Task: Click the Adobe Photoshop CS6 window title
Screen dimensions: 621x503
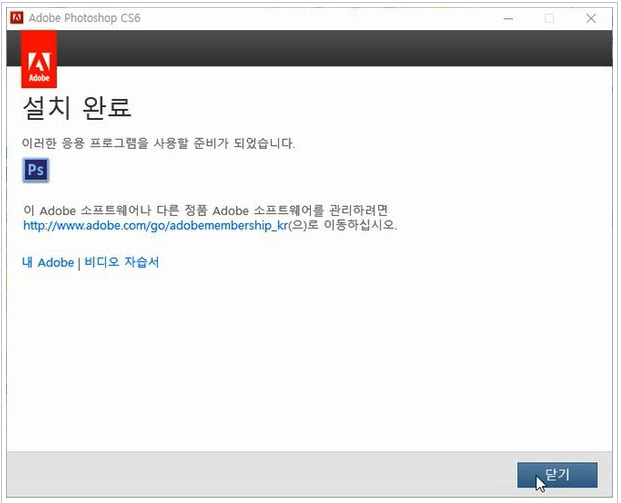Action: [x=84, y=18]
